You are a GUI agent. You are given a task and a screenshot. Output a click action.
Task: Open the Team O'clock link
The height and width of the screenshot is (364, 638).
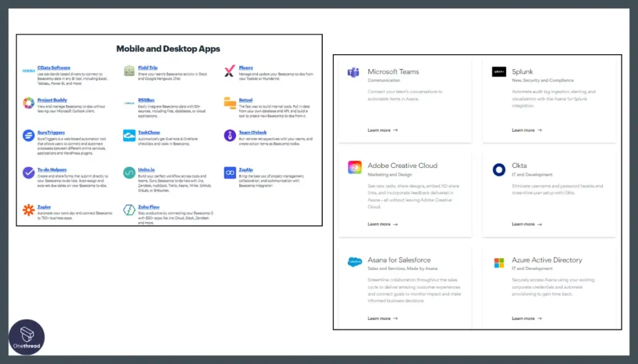[x=253, y=133]
